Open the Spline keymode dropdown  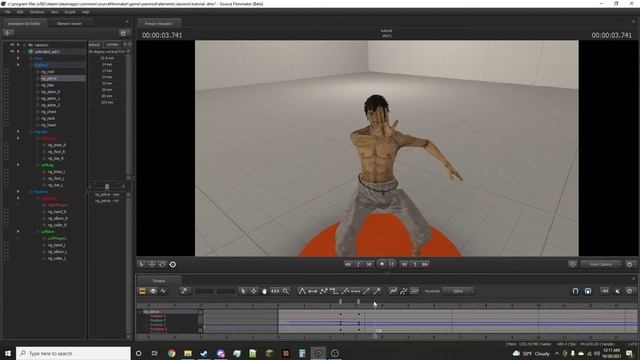click(458, 291)
